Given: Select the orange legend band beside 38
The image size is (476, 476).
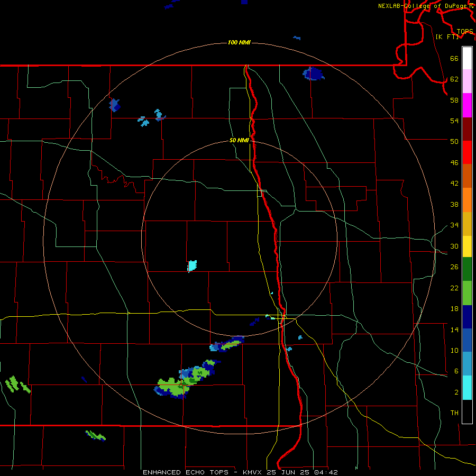Looking at the screenshot, I should [467, 200].
